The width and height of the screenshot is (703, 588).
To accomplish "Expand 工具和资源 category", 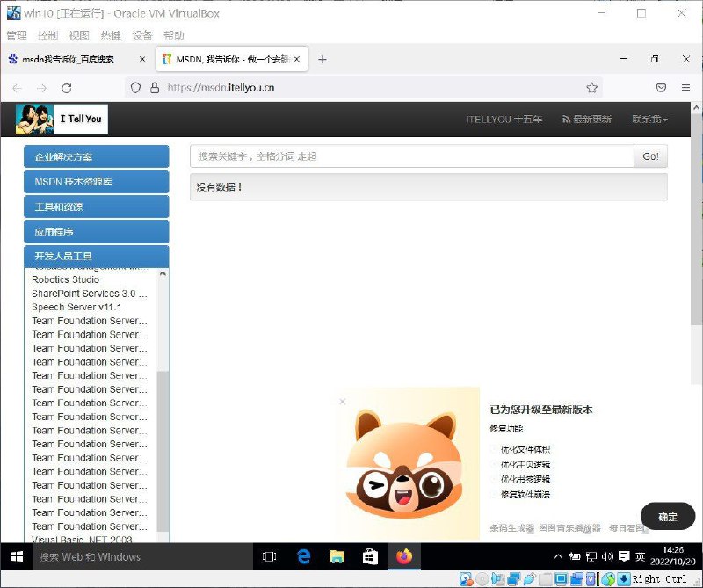I will [x=97, y=207].
